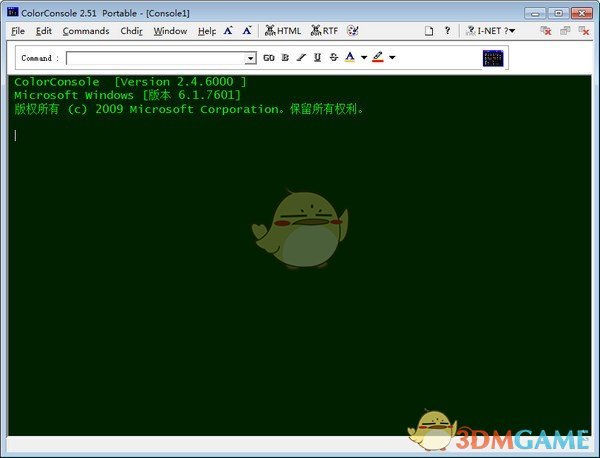Click the restore MDI window icon

point(565,31)
